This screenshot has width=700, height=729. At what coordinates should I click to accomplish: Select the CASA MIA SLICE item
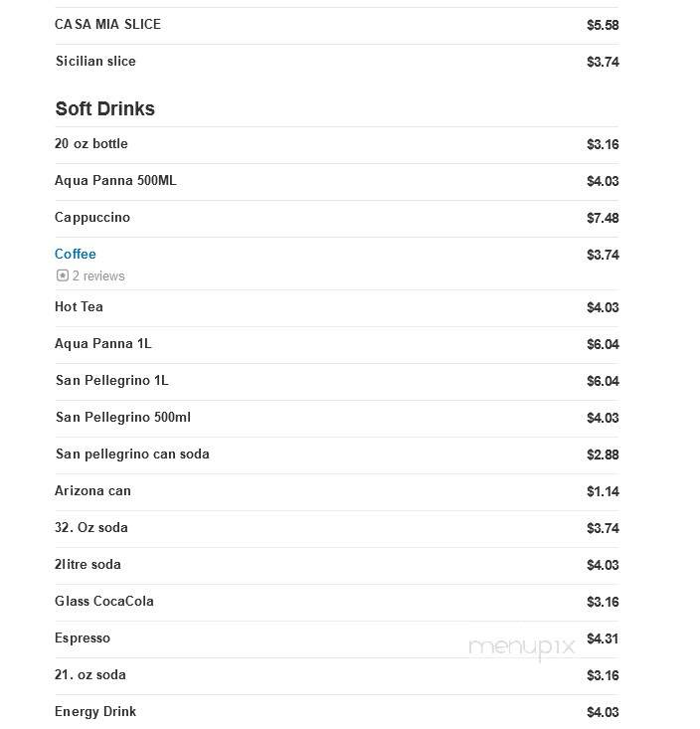coord(107,24)
